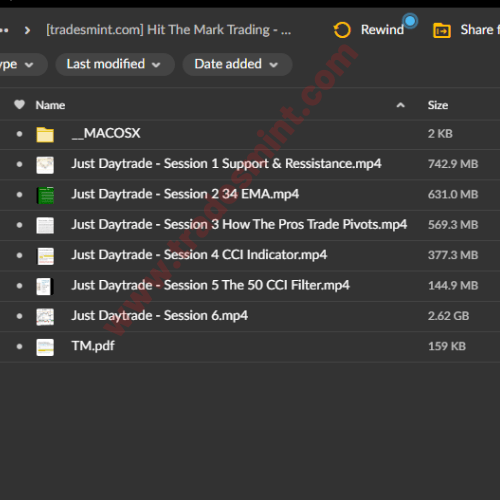Click the Rewind button label
The width and height of the screenshot is (500, 500).
click(x=382, y=30)
